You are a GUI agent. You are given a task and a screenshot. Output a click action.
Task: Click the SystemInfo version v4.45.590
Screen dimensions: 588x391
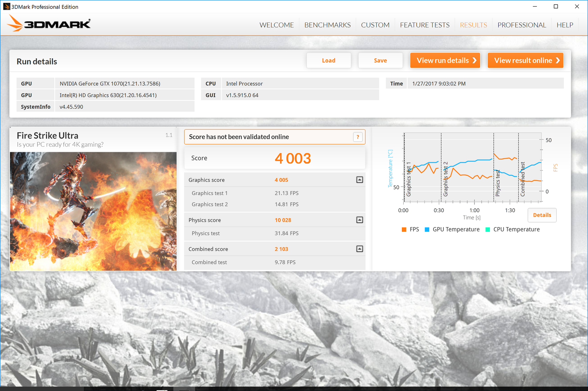(71, 107)
